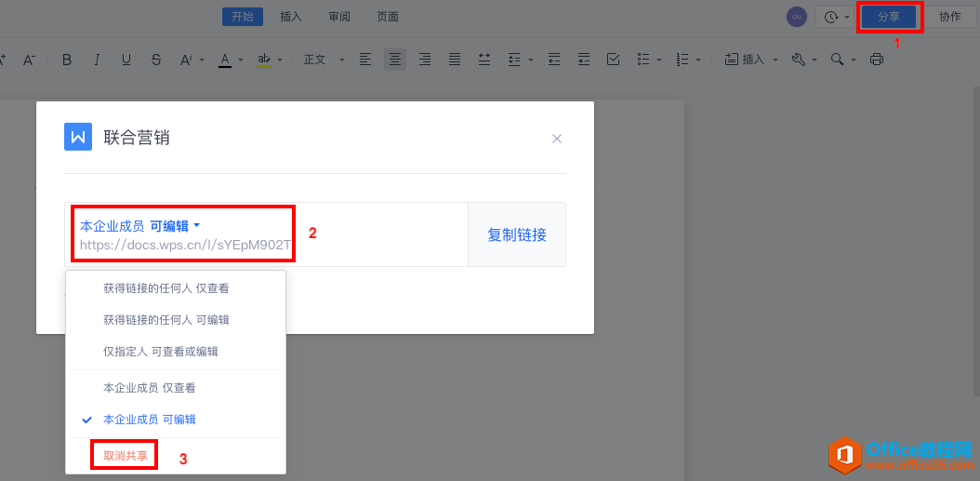
Task: Apply strikethrough formatting
Action: tap(156, 60)
